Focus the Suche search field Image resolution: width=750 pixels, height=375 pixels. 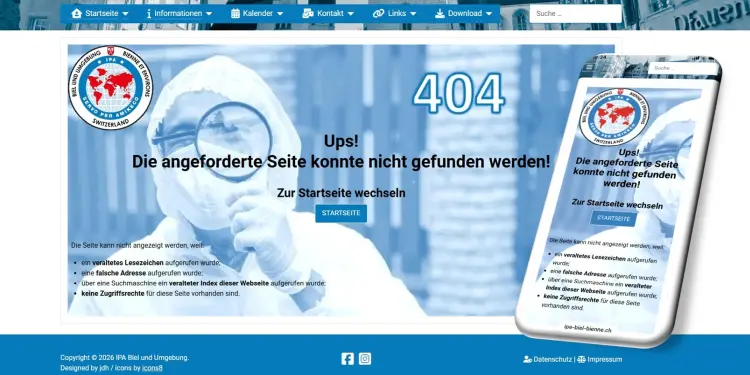point(575,13)
